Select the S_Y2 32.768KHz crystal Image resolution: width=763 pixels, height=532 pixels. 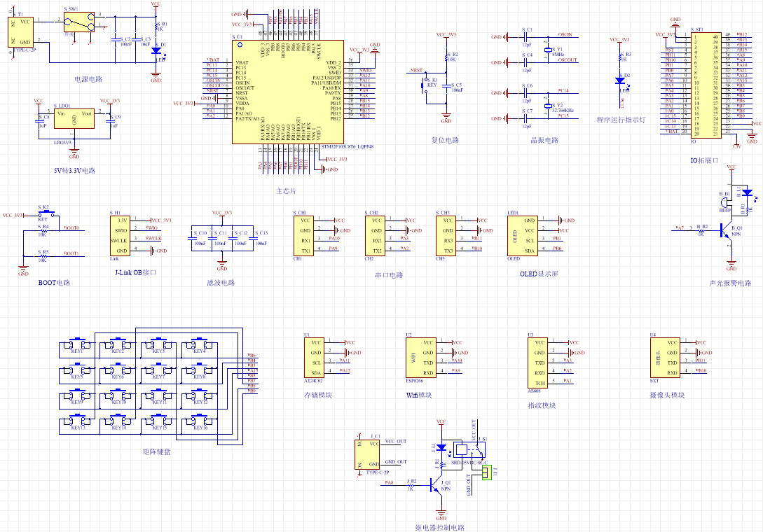(548, 106)
